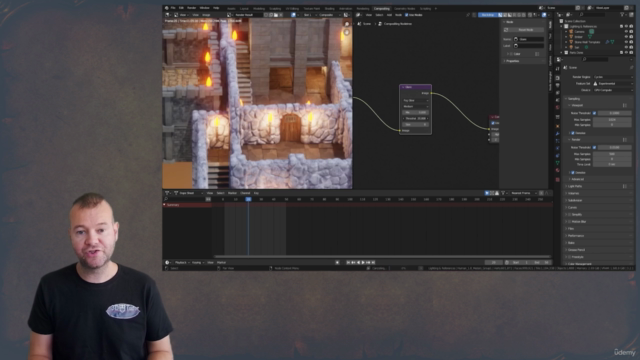Toggle Viewport Noise Threshold checkbox
Image resolution: width=640 pixels, height=360 pixels.
point(594,113)
